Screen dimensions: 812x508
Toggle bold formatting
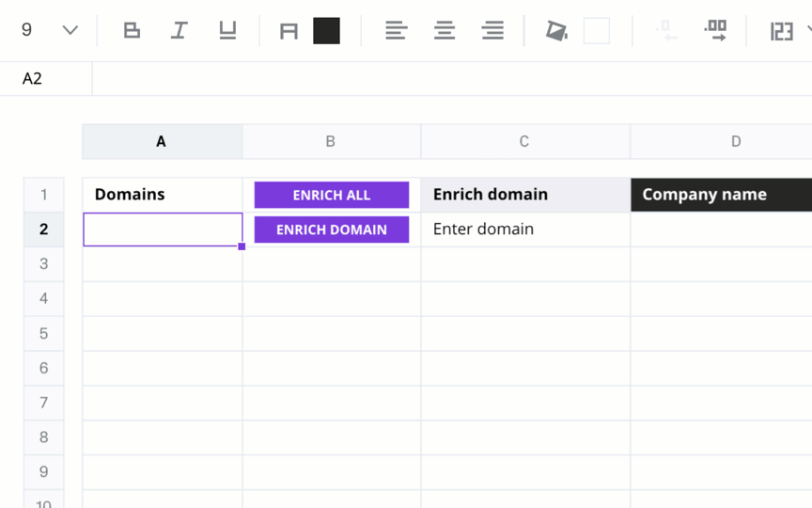[132, 31]
